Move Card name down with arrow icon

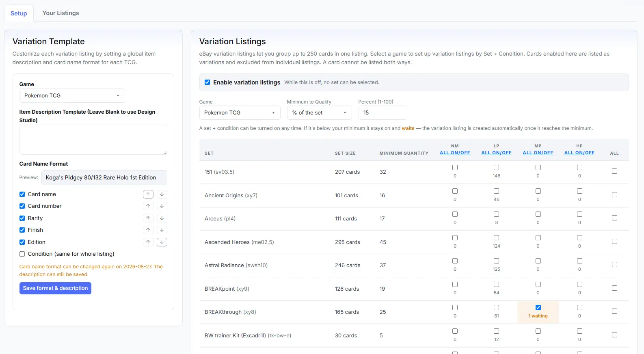(162, 194)
